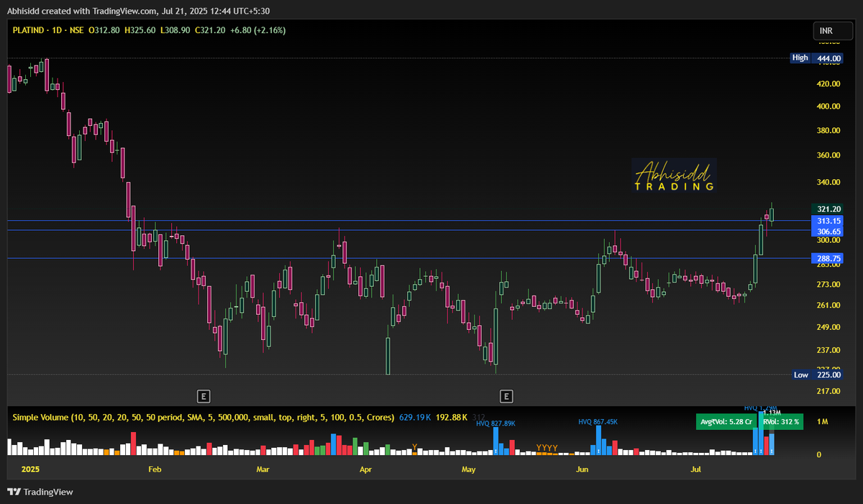Click the 340.00 price axis tick

click(x=828, y=182)
